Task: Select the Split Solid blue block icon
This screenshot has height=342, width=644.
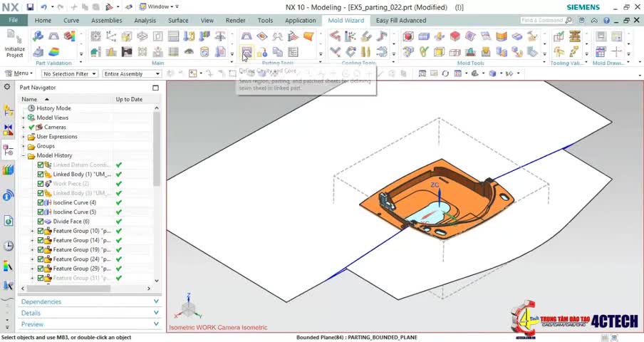Action: click(424, 36)
